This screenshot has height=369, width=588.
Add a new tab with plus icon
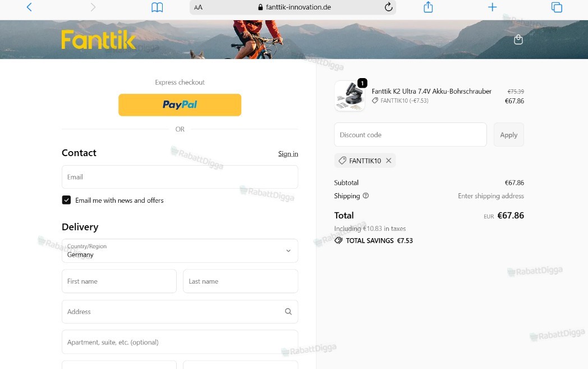[x=493, y=7]
